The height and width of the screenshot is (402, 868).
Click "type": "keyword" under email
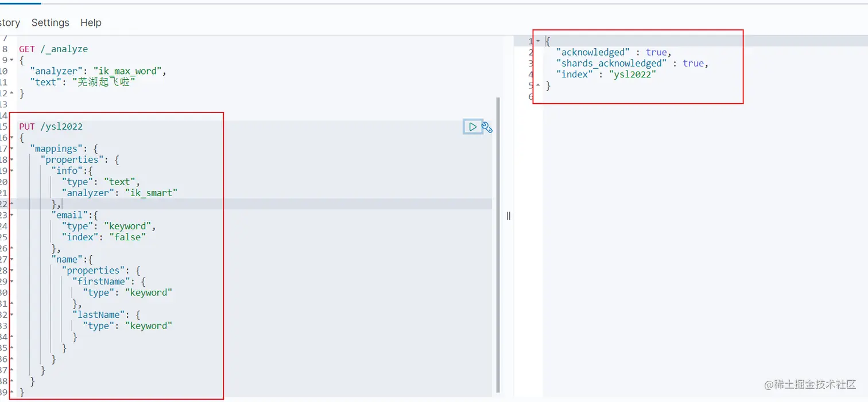tap(109, 226)
